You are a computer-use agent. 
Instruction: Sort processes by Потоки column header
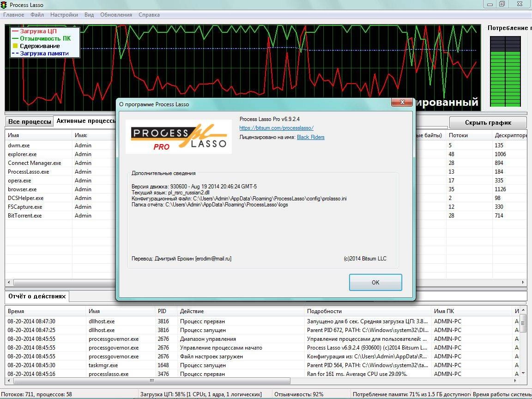(469, 135)
